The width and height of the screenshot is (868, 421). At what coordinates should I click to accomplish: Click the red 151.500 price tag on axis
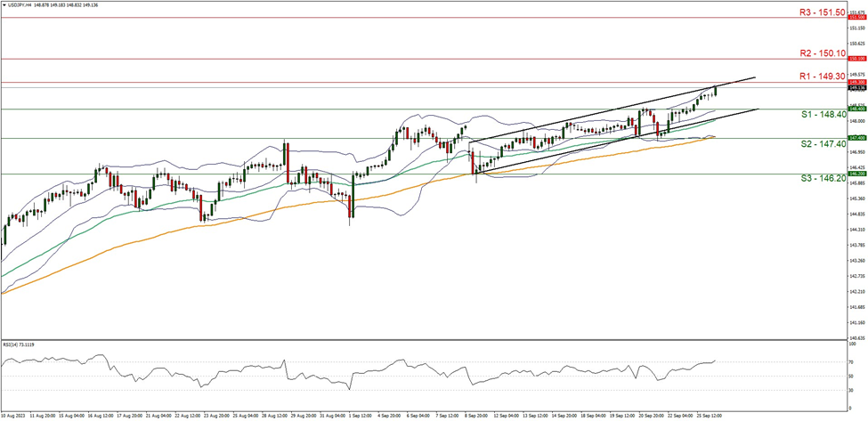pyautogui.click(x=856, y=18)
